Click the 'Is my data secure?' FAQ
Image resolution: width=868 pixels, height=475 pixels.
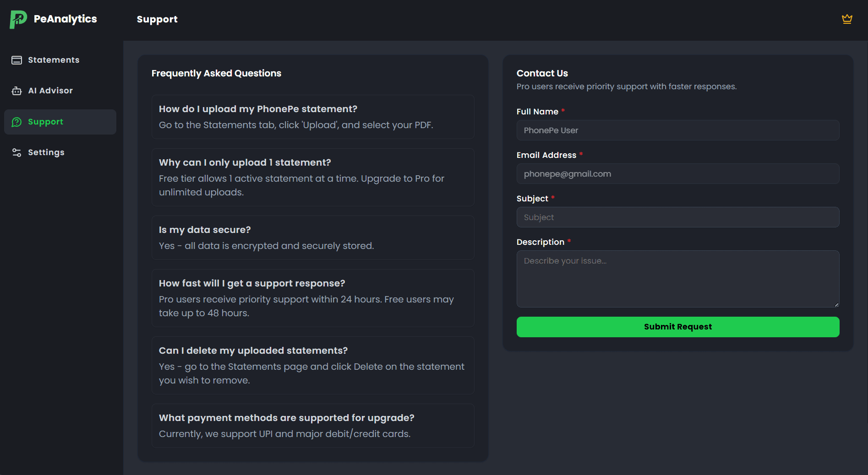pos(313,237)
